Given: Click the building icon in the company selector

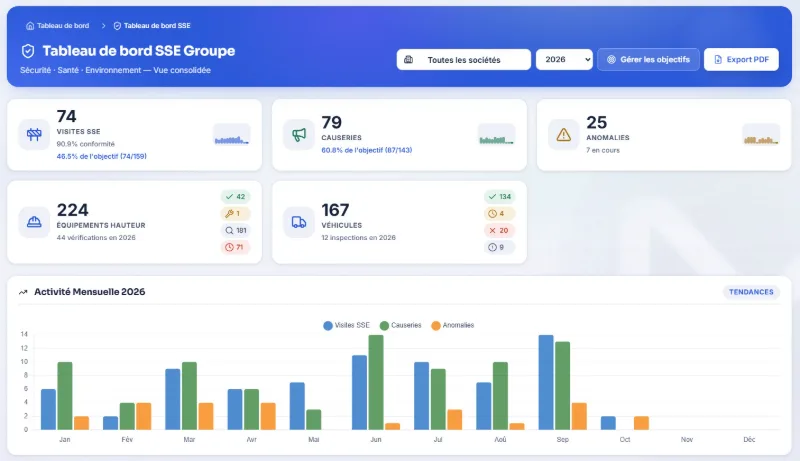Looking at the screenshot, I should click(409, 60).
